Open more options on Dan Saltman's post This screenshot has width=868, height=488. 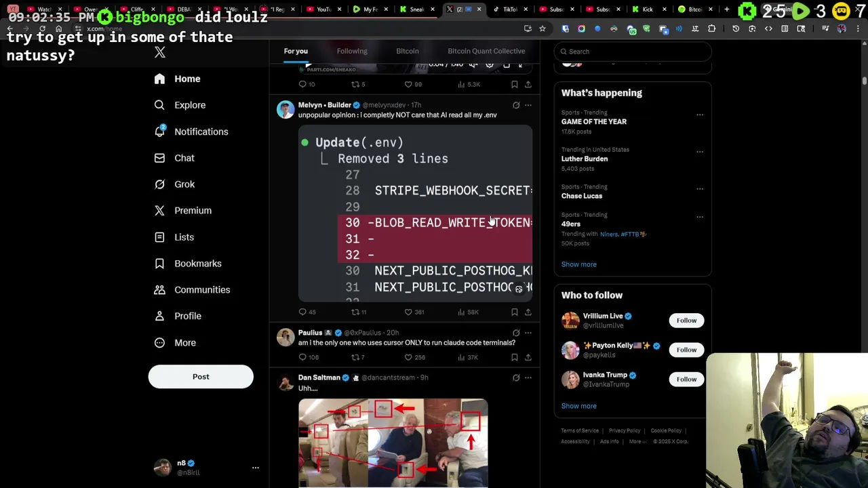[528, 378]
